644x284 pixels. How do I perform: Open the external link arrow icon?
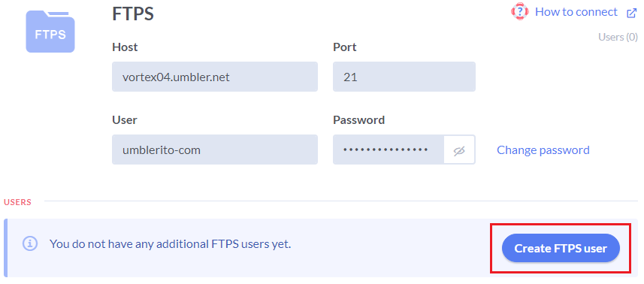tap(631, 13)
